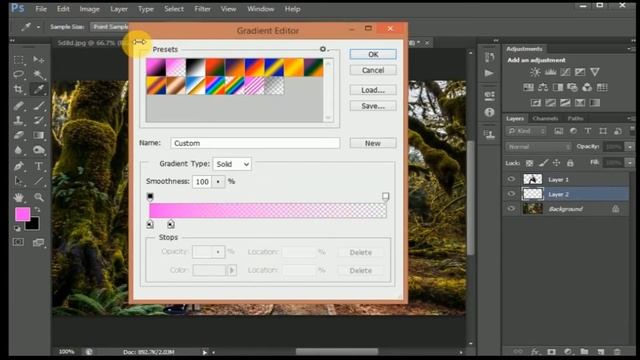Click foreground pink color swatch

pyautogui.click(x=22, y=213)
